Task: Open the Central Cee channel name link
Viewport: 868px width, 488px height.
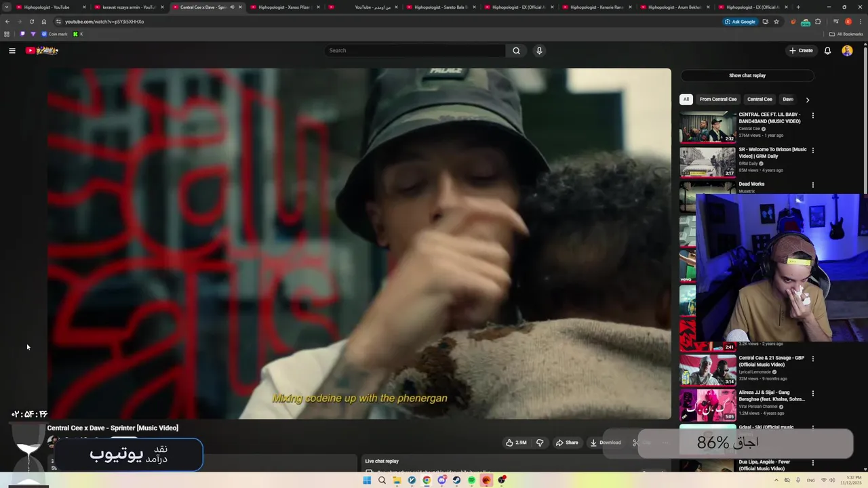Action: pos(749,129)
